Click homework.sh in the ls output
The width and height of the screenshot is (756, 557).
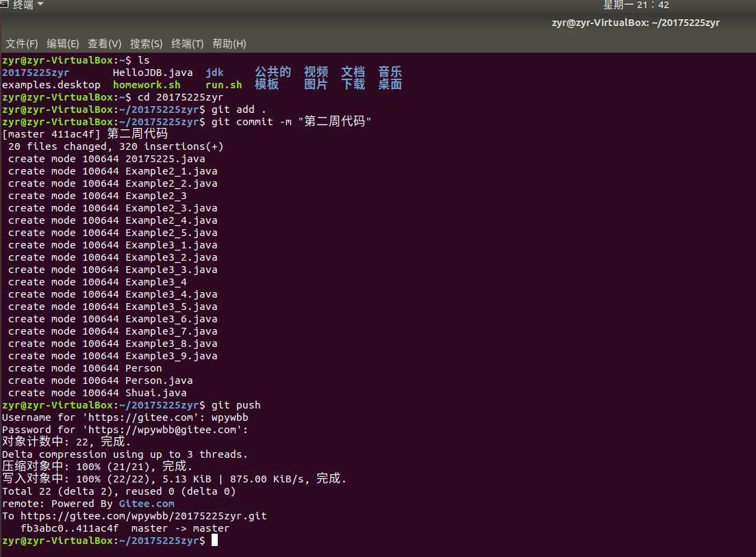[x=147, y=85]
